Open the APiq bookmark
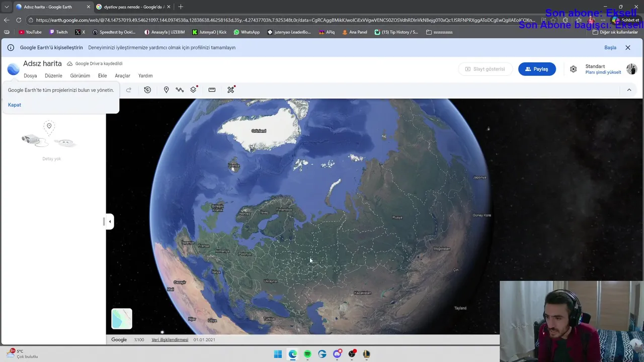The image size is (644, 362). 327,32
